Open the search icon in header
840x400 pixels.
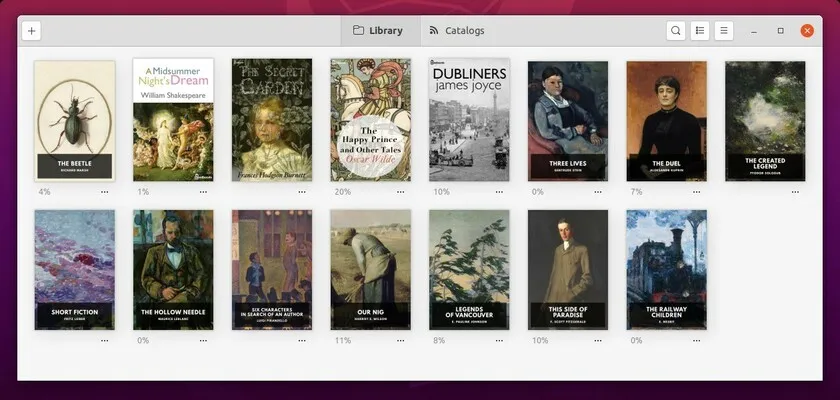pos(676,31)
